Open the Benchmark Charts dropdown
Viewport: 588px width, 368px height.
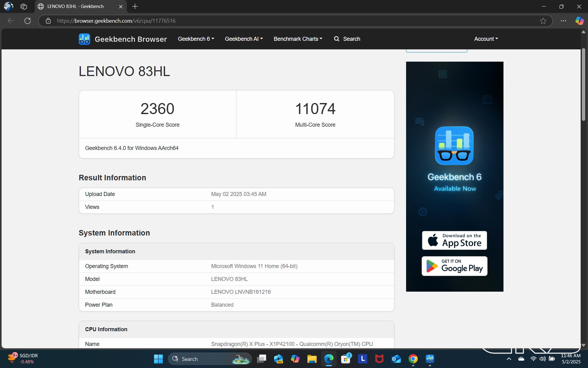point(298,39)
